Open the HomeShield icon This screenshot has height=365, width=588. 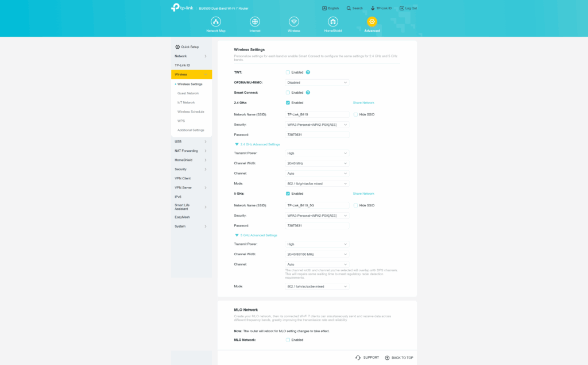[x=332, y=22]
